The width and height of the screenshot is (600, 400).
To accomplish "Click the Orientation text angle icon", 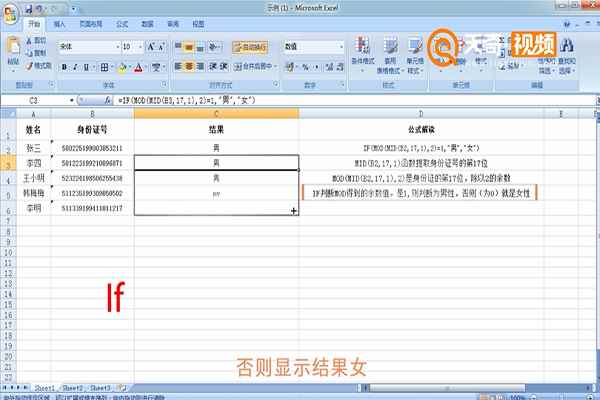I will click(x=213, y=47).
